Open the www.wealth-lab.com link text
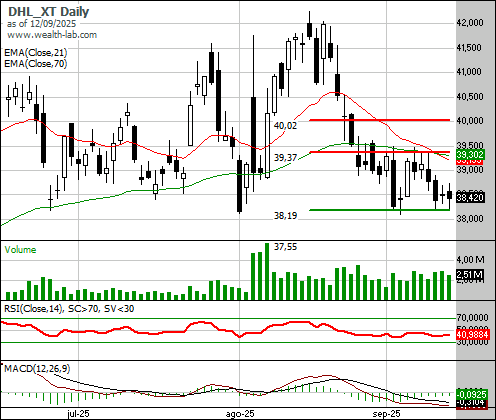This screenshot has height=420, width=496. click(52, 35)
